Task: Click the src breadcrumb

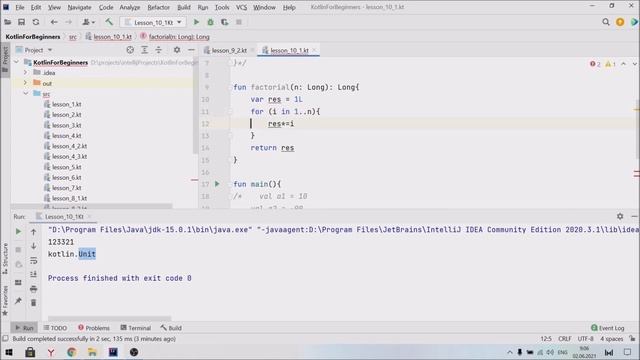Action: pos(73,37)
